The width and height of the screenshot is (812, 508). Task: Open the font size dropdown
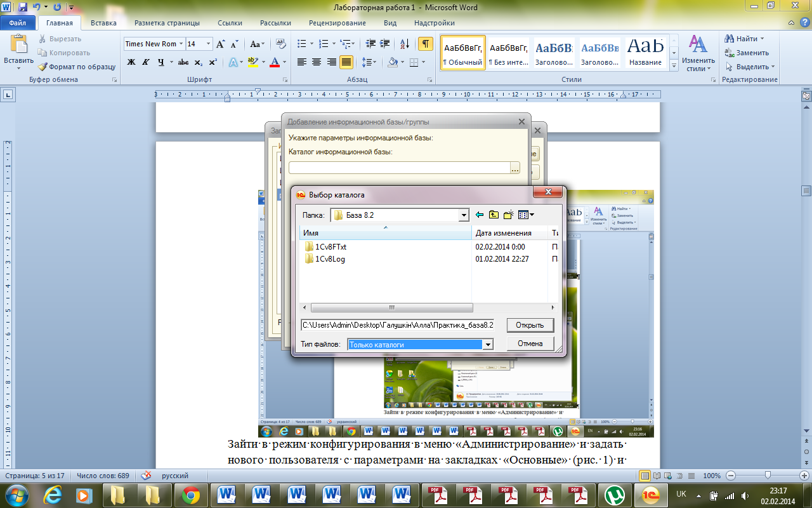click(208, 44)
